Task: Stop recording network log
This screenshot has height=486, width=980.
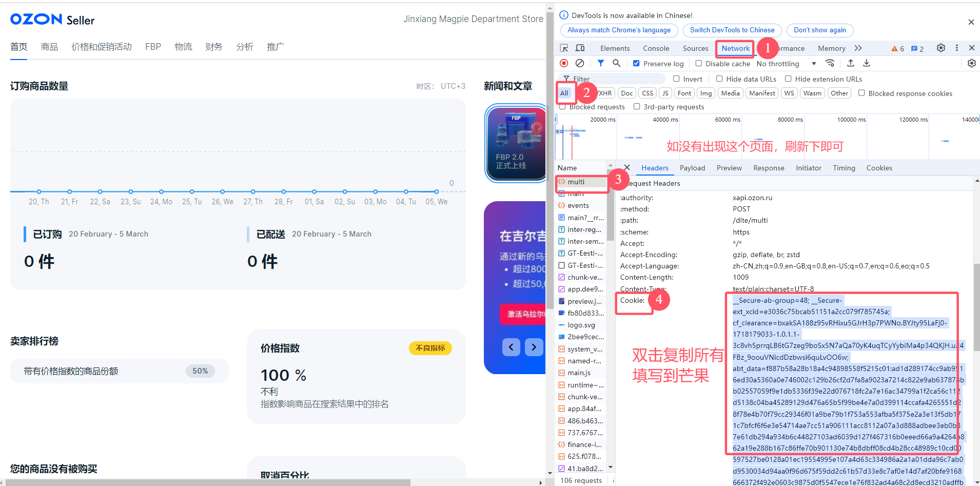Action: tap(564, 63)
